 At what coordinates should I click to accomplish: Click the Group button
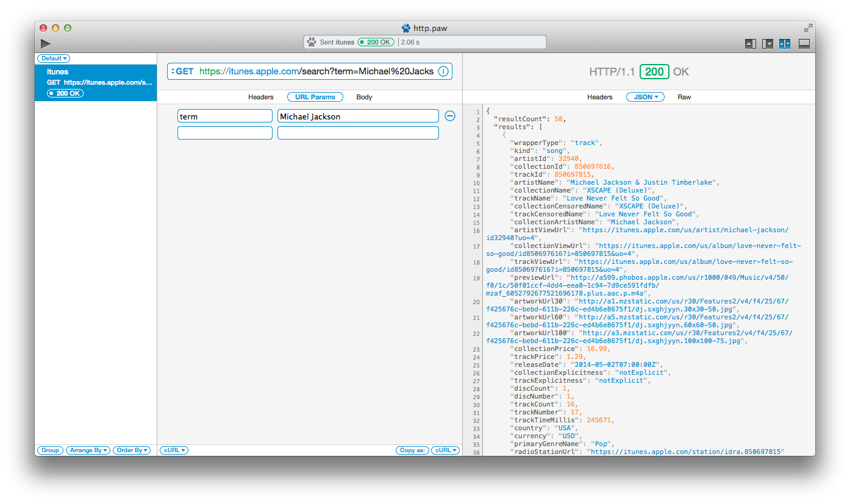click(x=50, y=450)
